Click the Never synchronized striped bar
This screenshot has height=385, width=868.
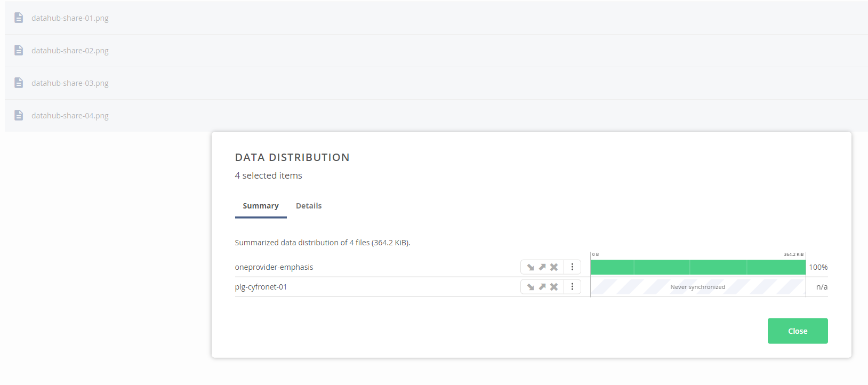coord(697,287)
